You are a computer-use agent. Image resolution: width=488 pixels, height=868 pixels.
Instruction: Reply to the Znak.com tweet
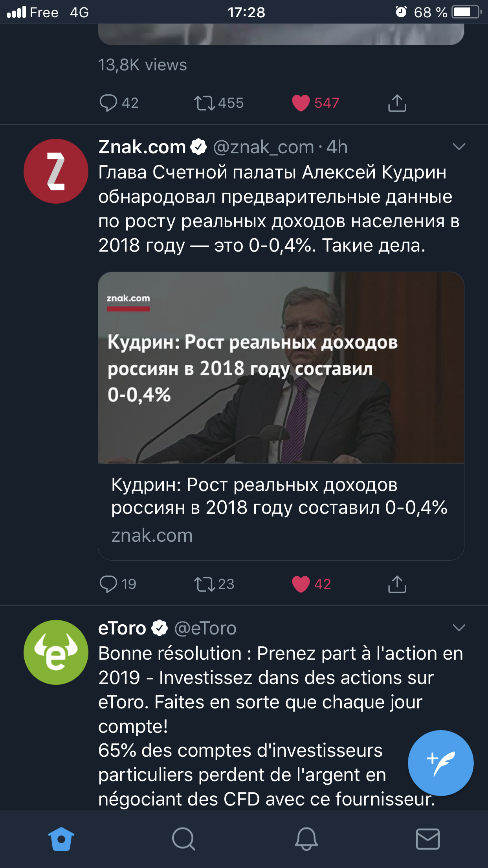point(108,584)
